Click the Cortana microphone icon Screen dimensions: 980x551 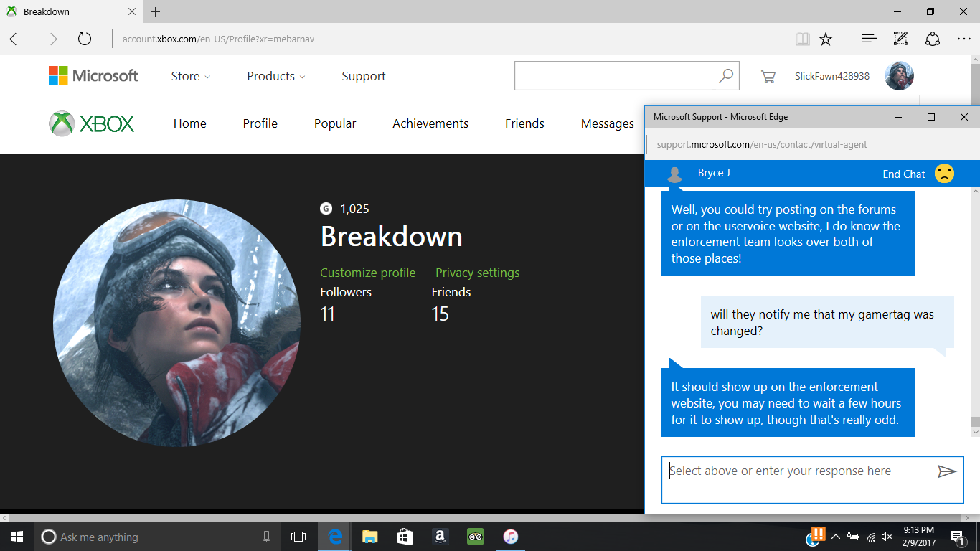pos(266,537)
